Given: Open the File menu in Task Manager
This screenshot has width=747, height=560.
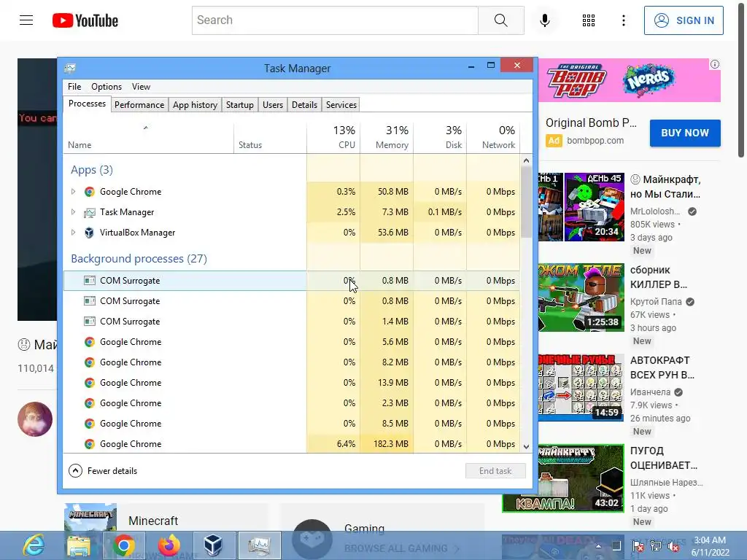Looking at the screenshot, I should tap(74, 87).
